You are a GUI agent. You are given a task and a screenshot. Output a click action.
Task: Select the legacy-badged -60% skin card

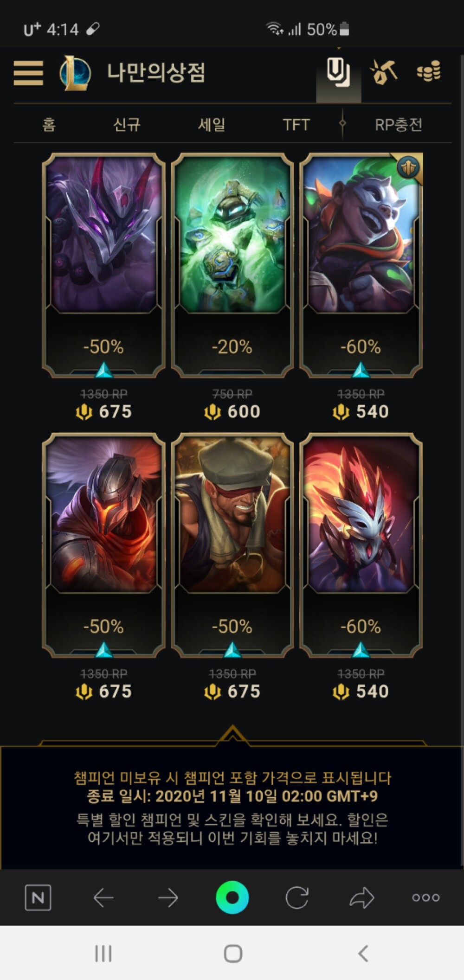361,265
